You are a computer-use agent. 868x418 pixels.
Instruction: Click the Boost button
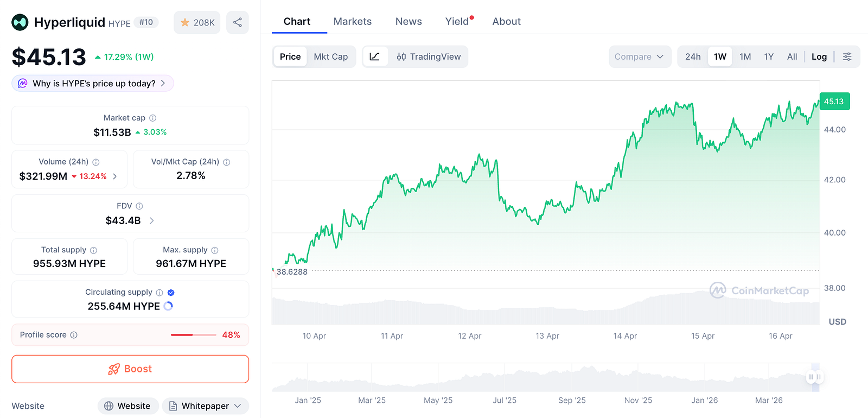tap(130, 369)
